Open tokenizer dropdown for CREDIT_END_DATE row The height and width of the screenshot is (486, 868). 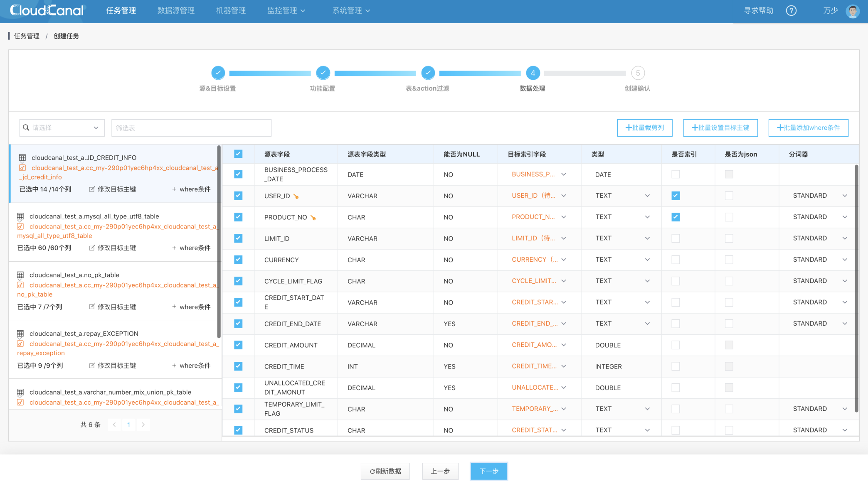(845, 324)
